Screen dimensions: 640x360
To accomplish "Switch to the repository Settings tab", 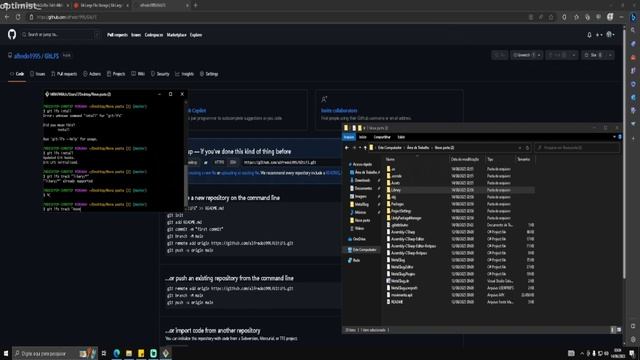I will [209, 74].
